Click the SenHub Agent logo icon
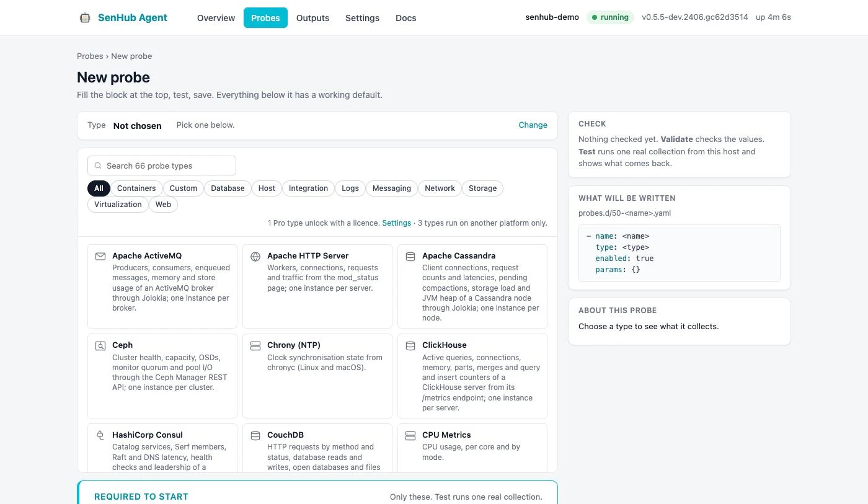Viewport: 868px width, 504px height. tap(85, 18)
